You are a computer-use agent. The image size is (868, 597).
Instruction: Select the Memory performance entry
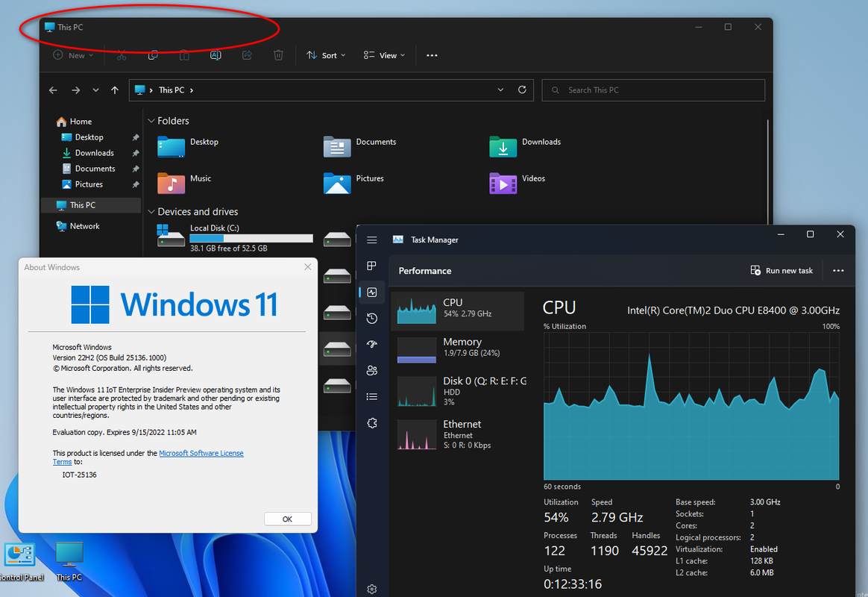458,349
